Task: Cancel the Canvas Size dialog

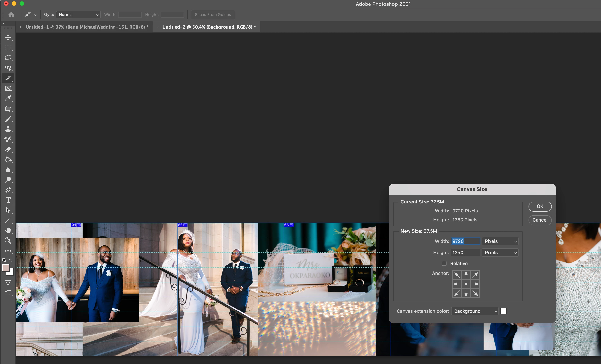Action: (540, 220)
